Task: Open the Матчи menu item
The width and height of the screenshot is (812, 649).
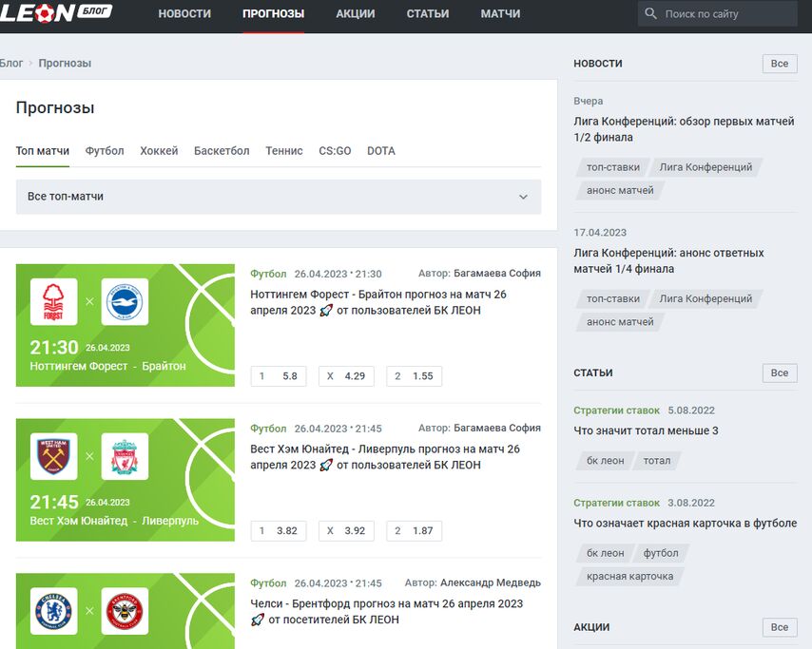Action: 500,14
